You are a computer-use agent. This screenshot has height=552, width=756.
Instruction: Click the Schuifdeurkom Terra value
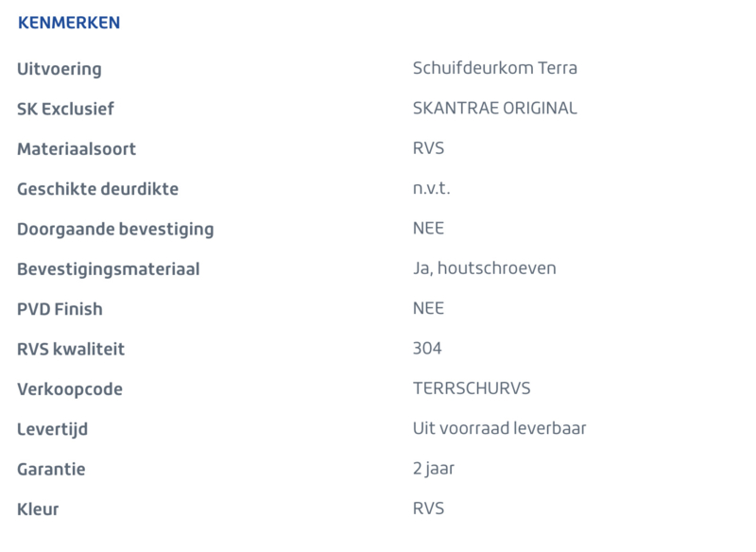coord(494,68)
